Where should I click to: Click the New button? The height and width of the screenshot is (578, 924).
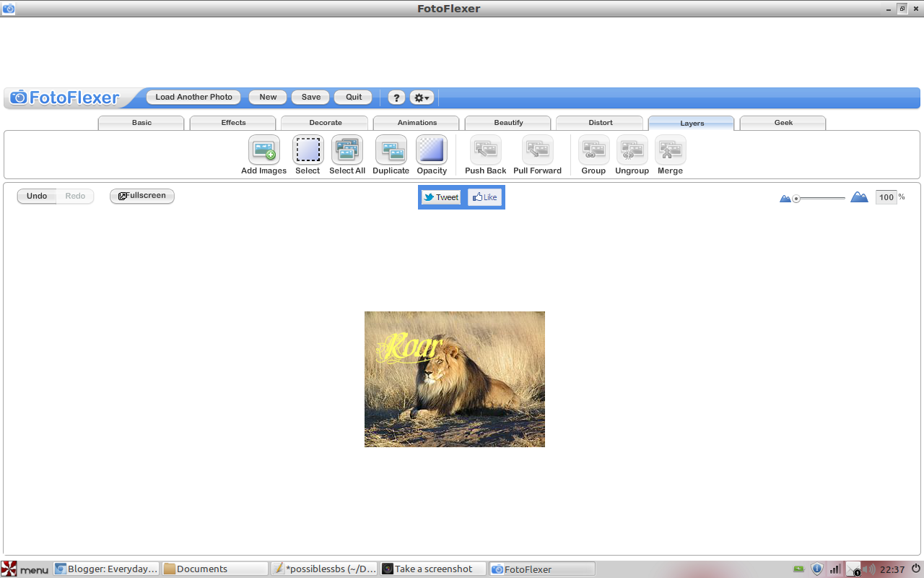click(268, 97)
